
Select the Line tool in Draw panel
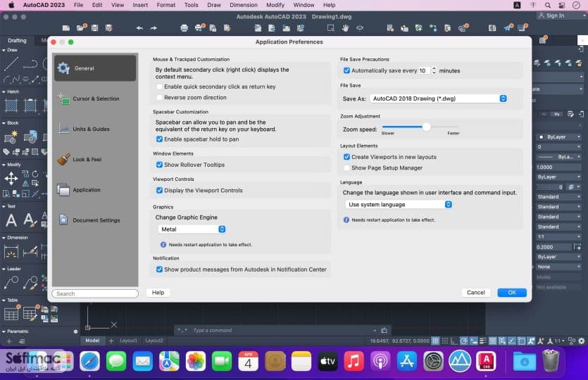[x=11, y=64]
